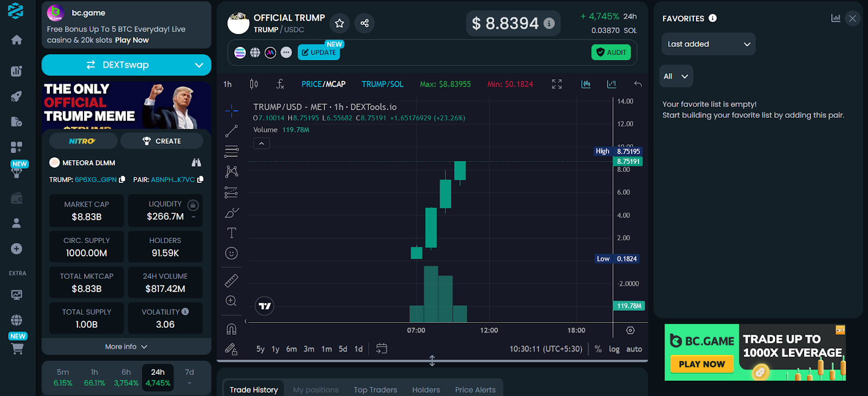868x396 pixels.
Task: Toggle auto scale on chart
Action: coord(634,349)
